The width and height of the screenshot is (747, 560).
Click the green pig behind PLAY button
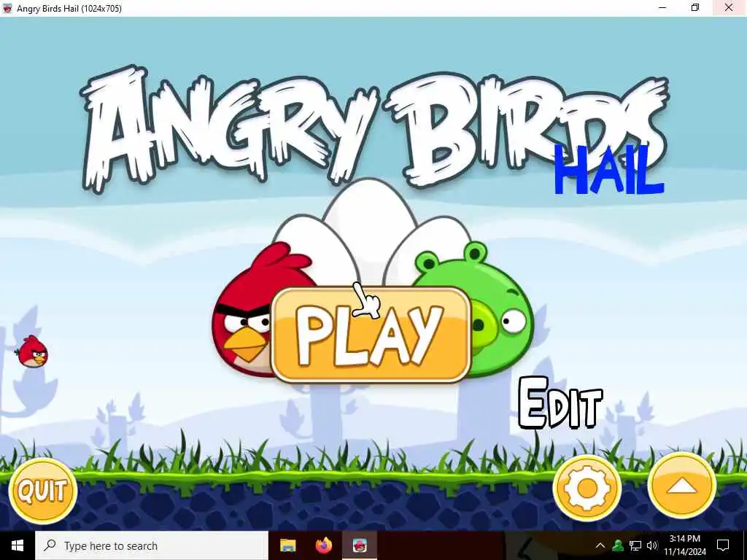point(498,309)
